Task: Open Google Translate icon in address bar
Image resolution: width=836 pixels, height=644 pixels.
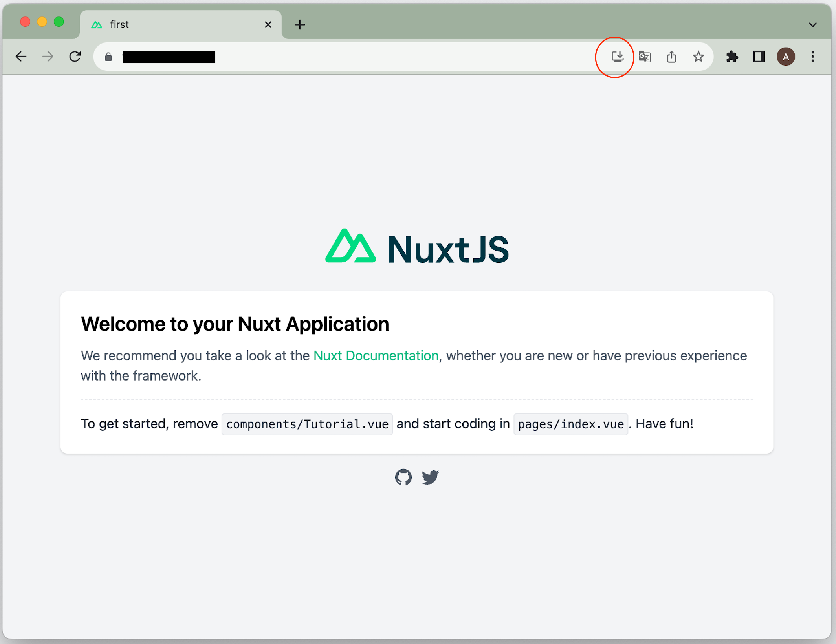Action: pos(645,57)
